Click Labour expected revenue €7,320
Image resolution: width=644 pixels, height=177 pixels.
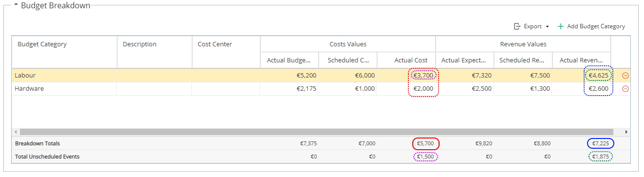(x=481, y=76)
